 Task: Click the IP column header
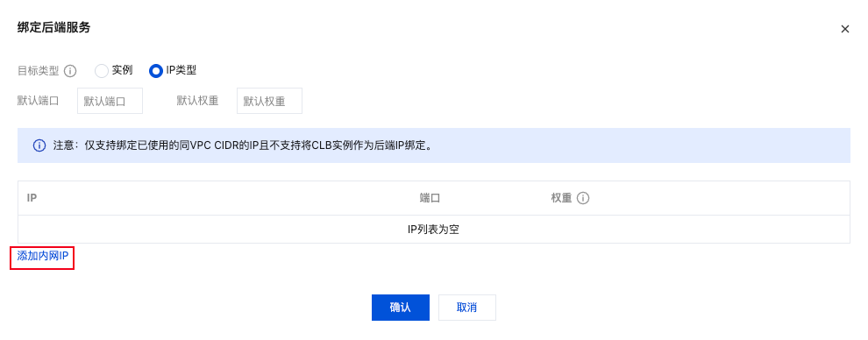(32, 198)
